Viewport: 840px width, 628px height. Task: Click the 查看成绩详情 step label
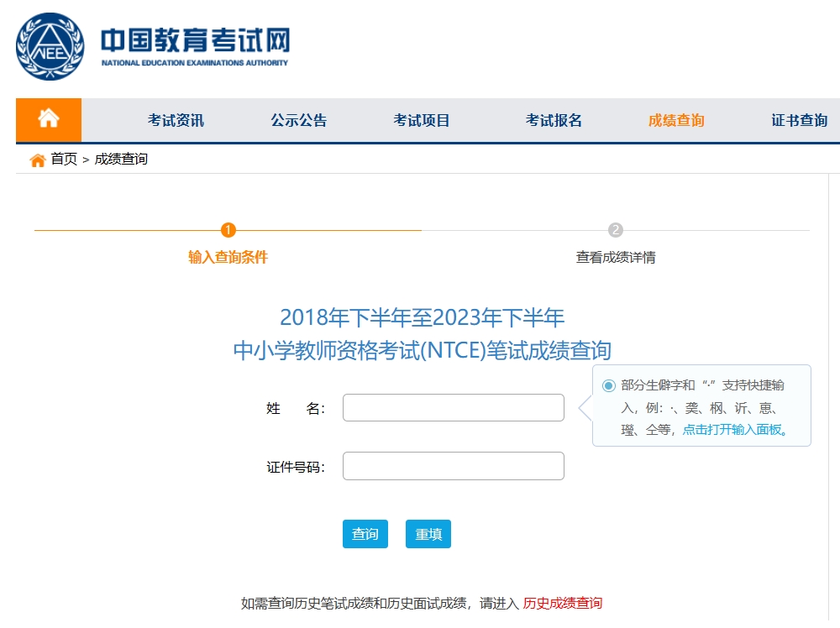616,258
